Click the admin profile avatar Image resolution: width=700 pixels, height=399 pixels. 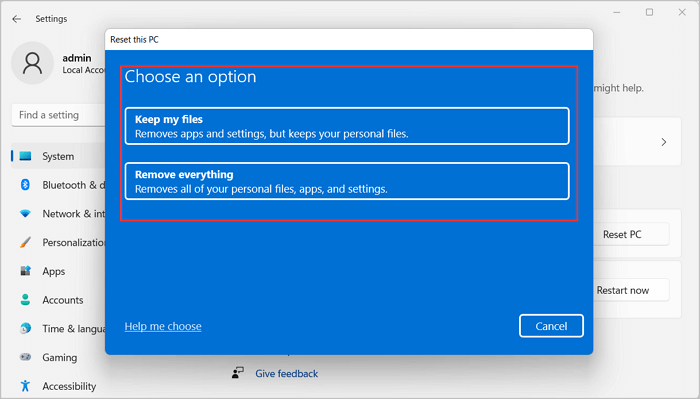32,63
